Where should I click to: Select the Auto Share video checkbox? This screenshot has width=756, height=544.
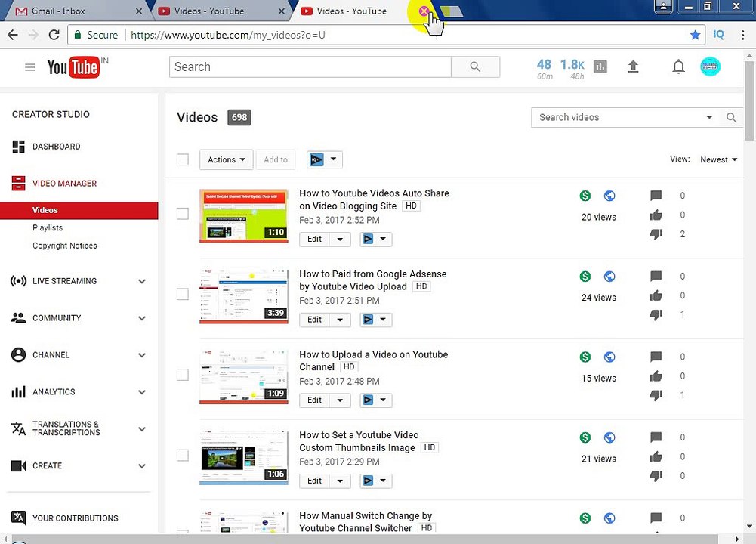182,213
